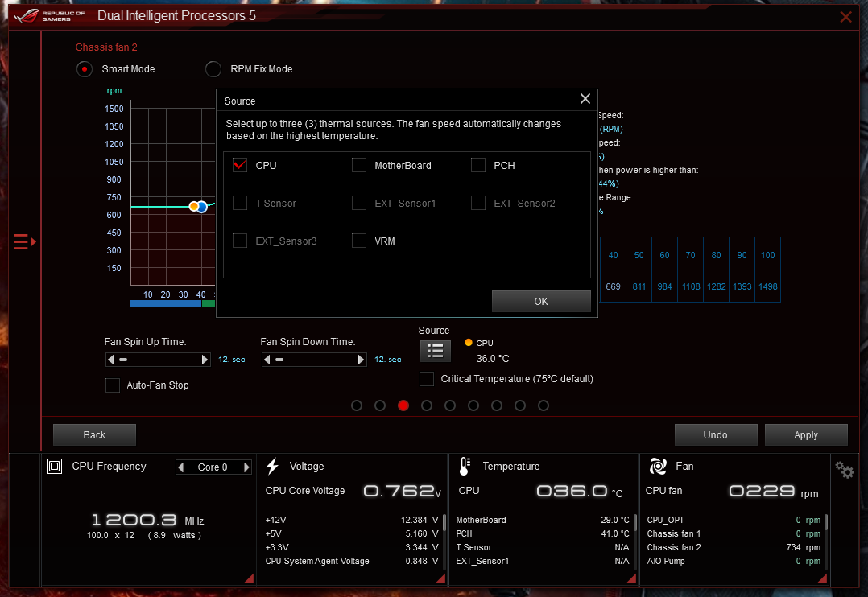868x597 pixels.
Task: Go to the fifth fan page dot
Action: pyautogui.click(x=450, y=406)
